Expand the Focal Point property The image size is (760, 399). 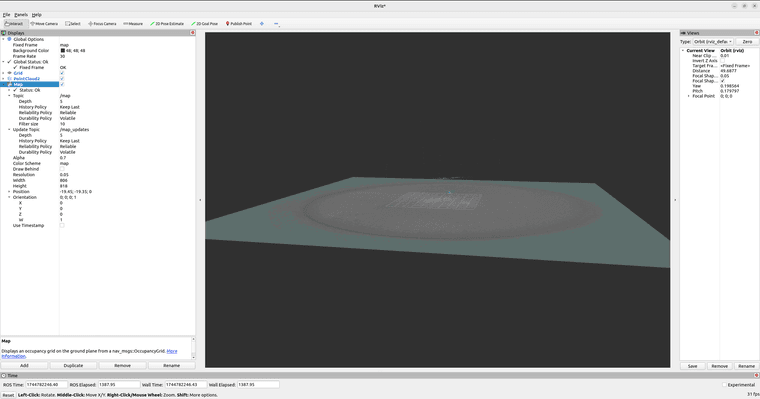click(689, 96)
